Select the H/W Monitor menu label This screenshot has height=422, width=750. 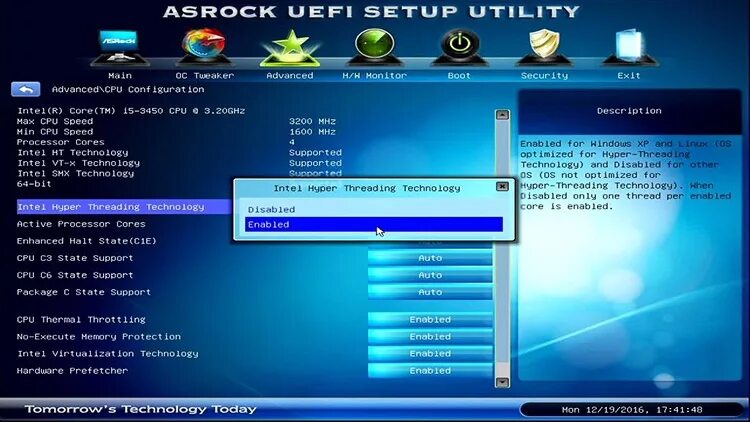(x=375, y=76)
